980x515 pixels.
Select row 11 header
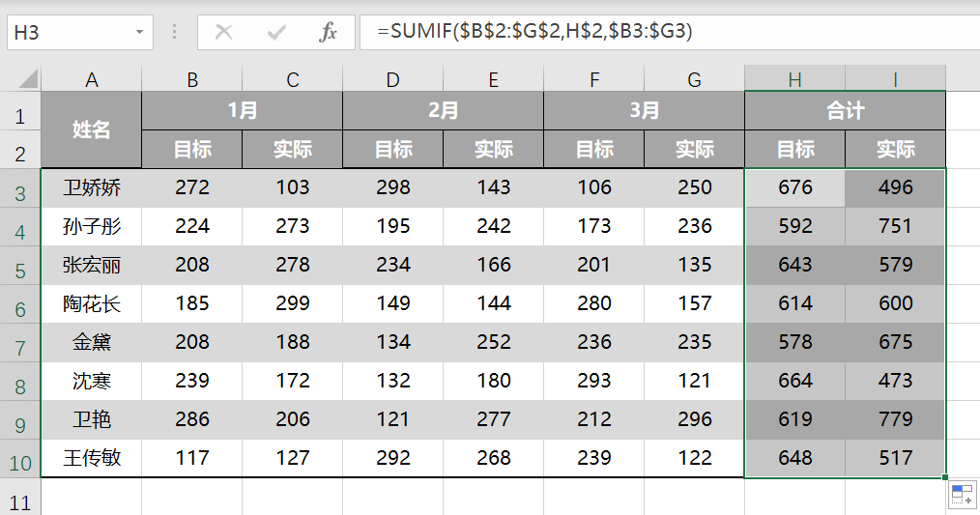(20, 501)
